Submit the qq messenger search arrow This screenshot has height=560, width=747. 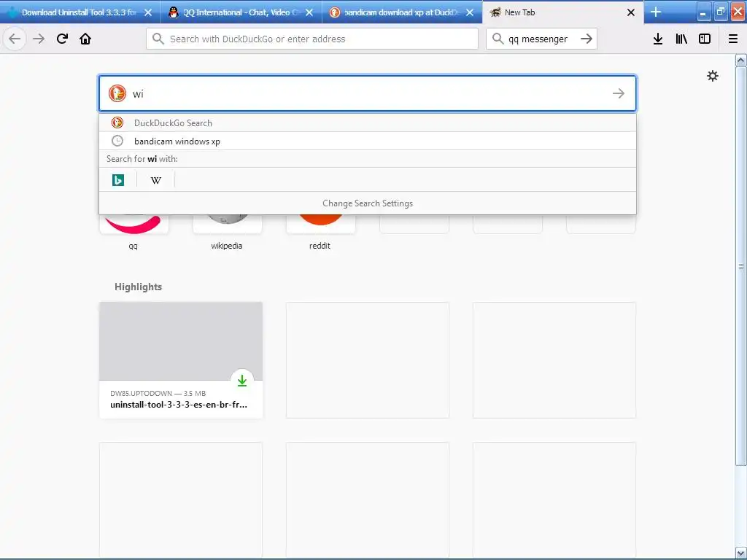tap(587, 39)
